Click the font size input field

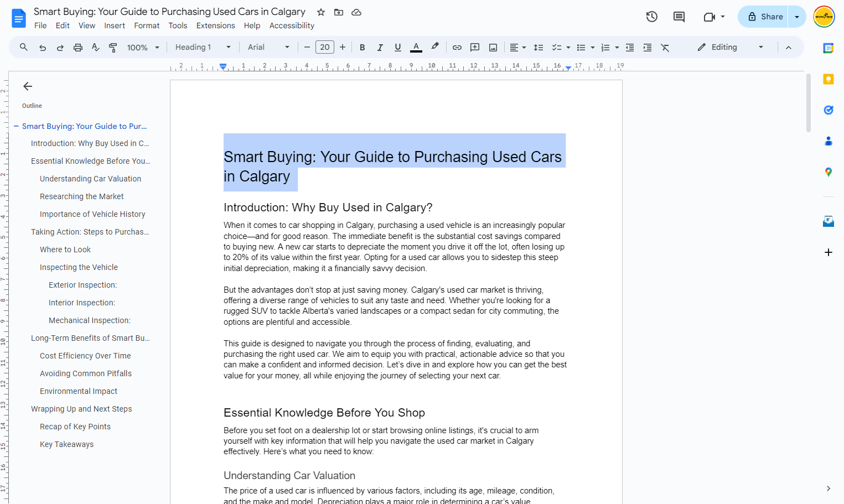pos(325,48)
